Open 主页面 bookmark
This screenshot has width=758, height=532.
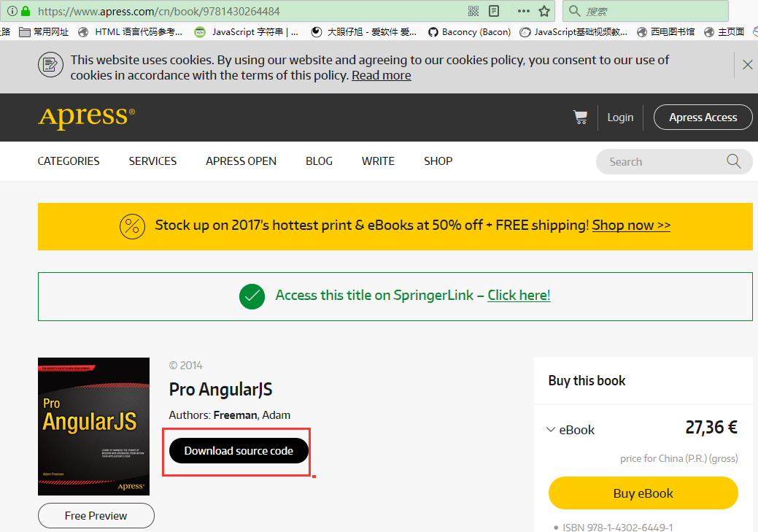pyautogui.click(x=724, y=32)
